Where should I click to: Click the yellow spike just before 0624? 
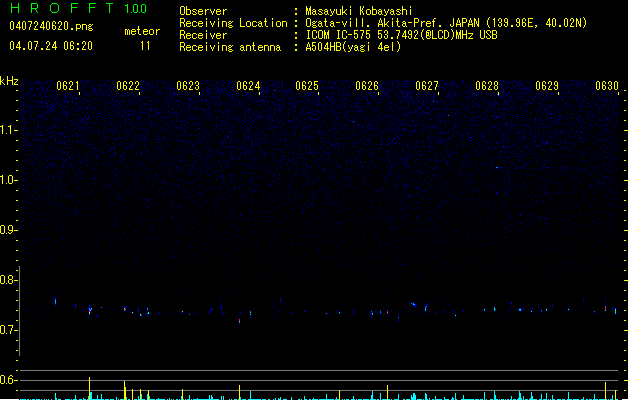(239, 392)
